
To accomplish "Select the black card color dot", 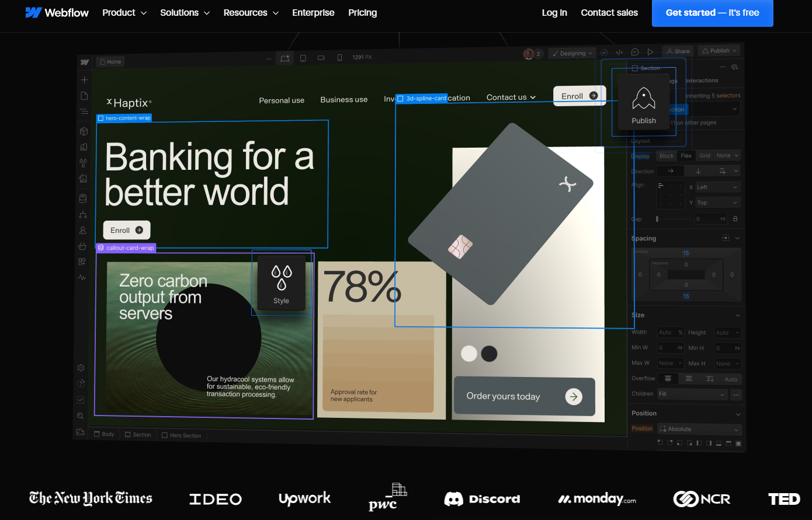I will [x=489, y=354].
